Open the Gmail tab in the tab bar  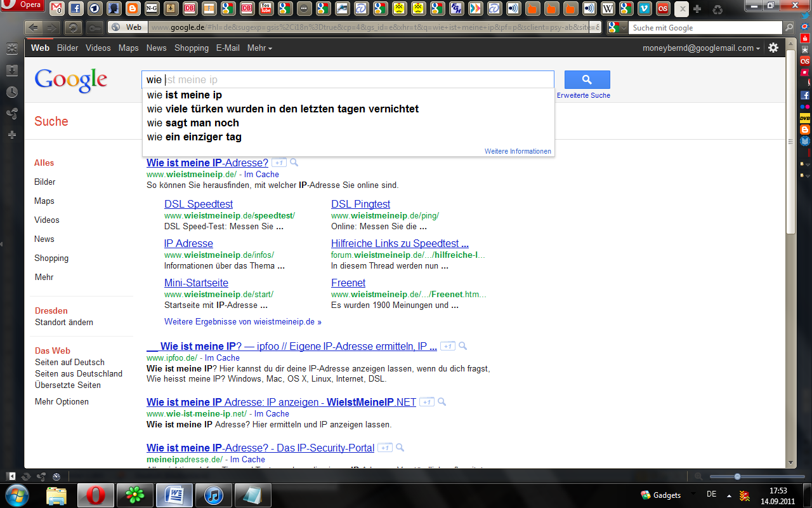pos(56,8)
